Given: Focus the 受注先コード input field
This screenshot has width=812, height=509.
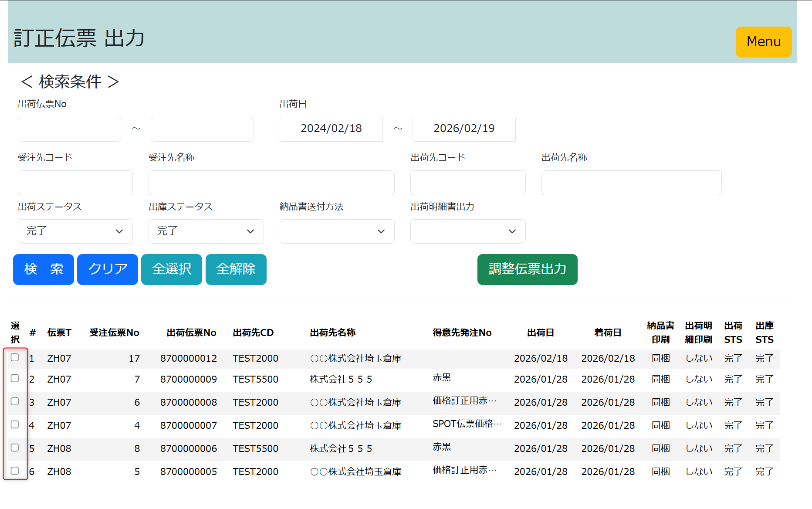Looking at the screenshot, I should pos(75,183).
